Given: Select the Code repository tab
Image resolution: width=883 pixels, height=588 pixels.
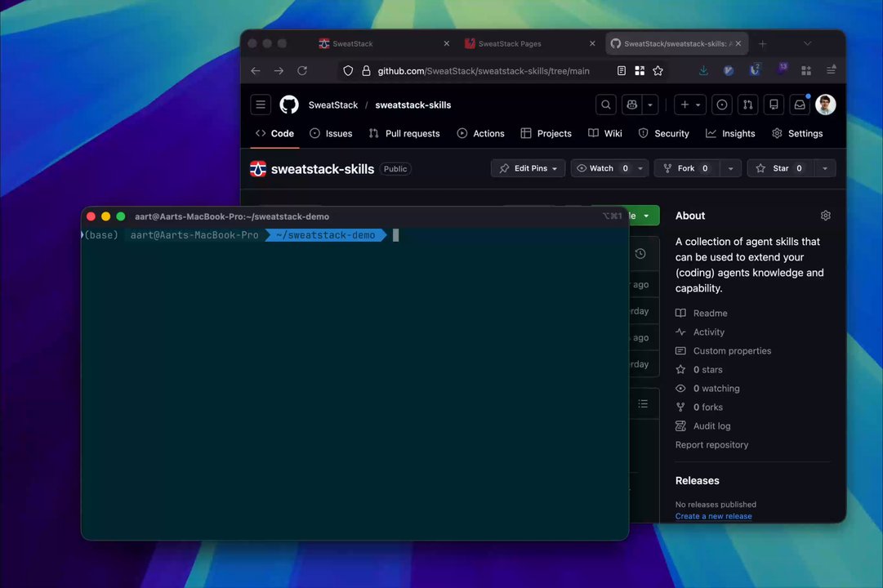Looking at the screenshot, I should (x=274, y=133).
